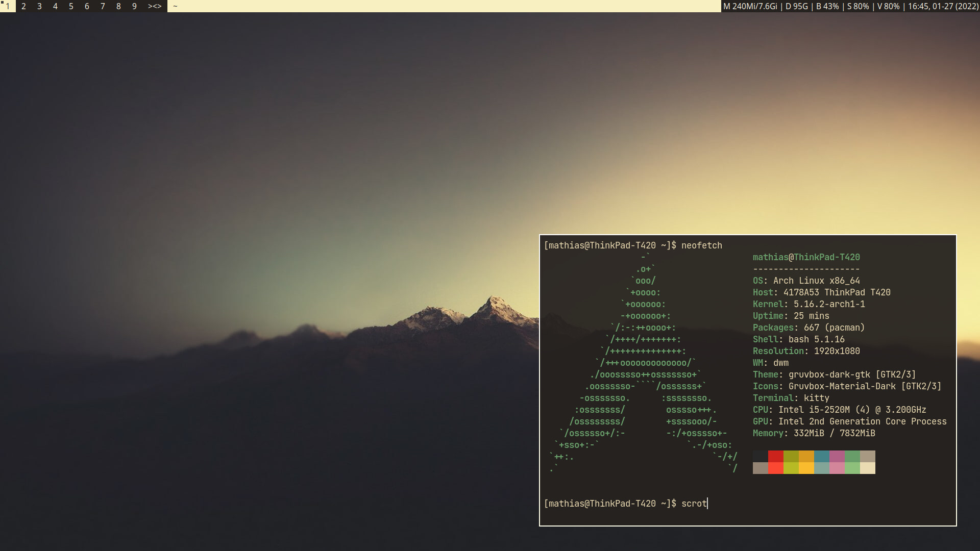
Task: Click the bright red swatch in bottom row
Action: coord(776,468)
